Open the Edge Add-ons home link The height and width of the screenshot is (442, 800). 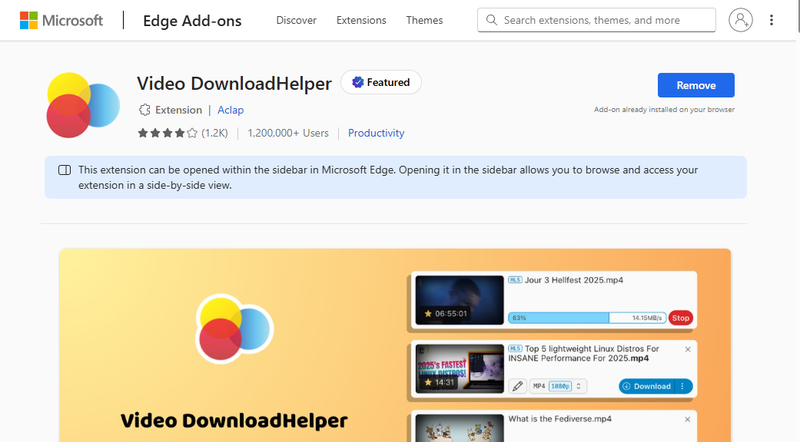click(192, 20)
